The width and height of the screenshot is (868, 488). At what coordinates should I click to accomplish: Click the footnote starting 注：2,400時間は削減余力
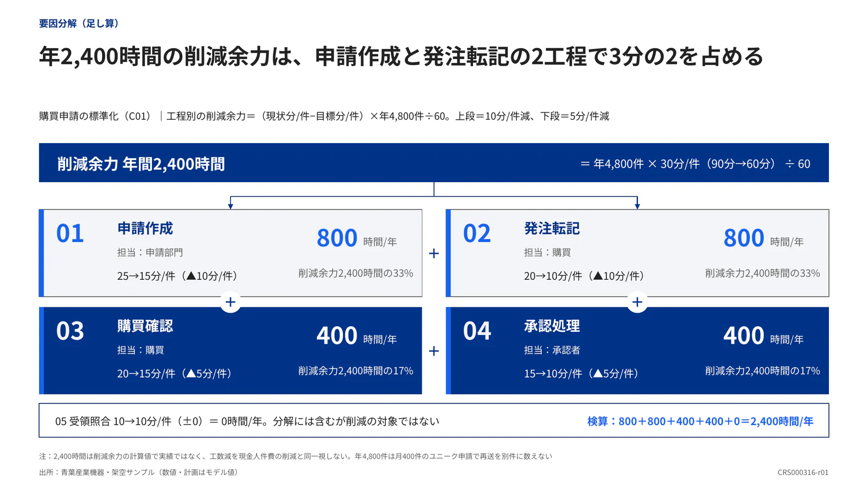click(295, 457)
